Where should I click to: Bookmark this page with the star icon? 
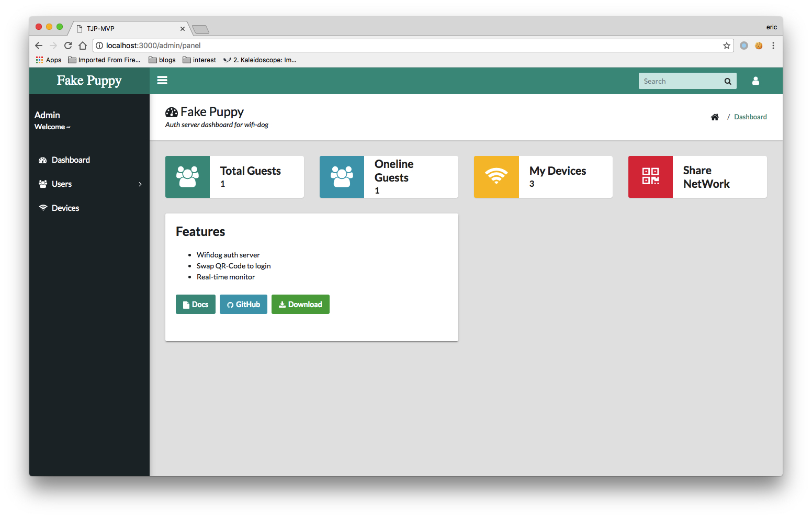727,46
